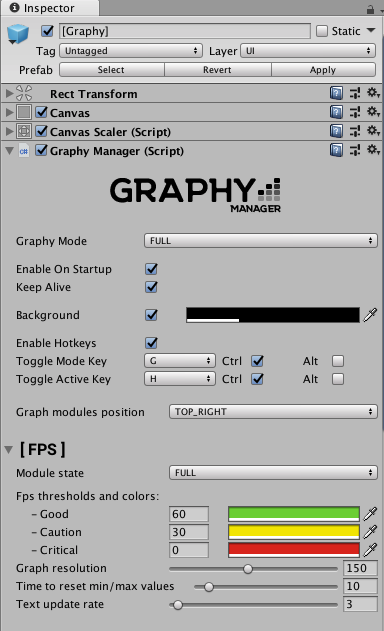This screenshot has height=631, width=384.
Task: Disable the Canvas Scaler script checkbox
Action: point(41,131)
